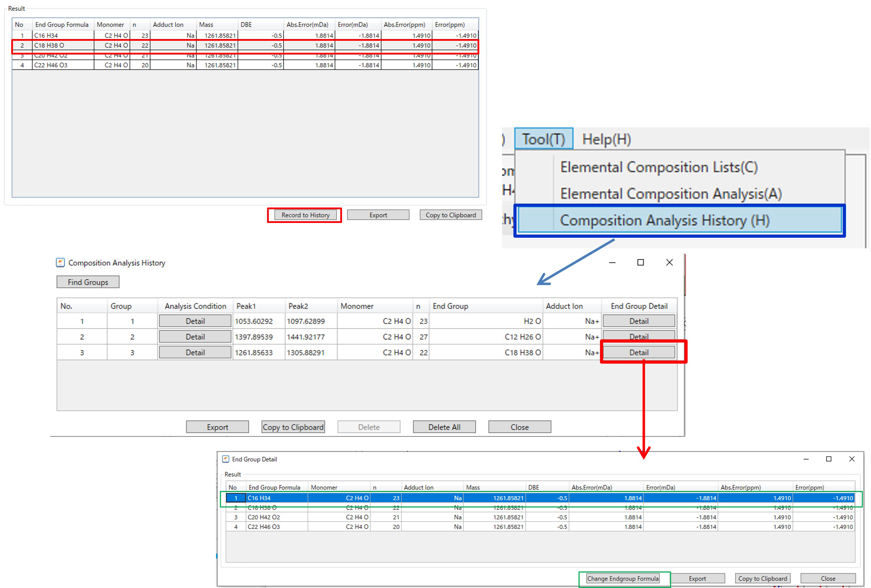
Task: Sort by Abs.Error(ppm) column header in top table
Action: click(x=404, y=25)
